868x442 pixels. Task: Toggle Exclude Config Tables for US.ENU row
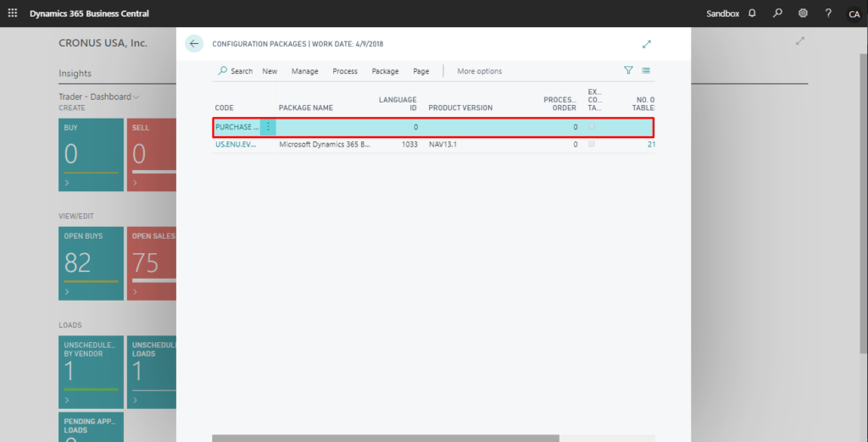tap(592, 144)
